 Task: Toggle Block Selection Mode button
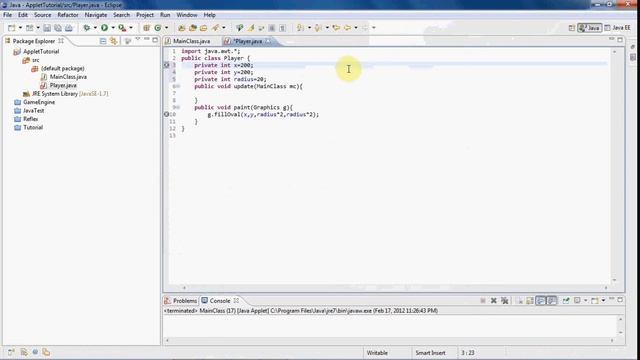(271, 28)
